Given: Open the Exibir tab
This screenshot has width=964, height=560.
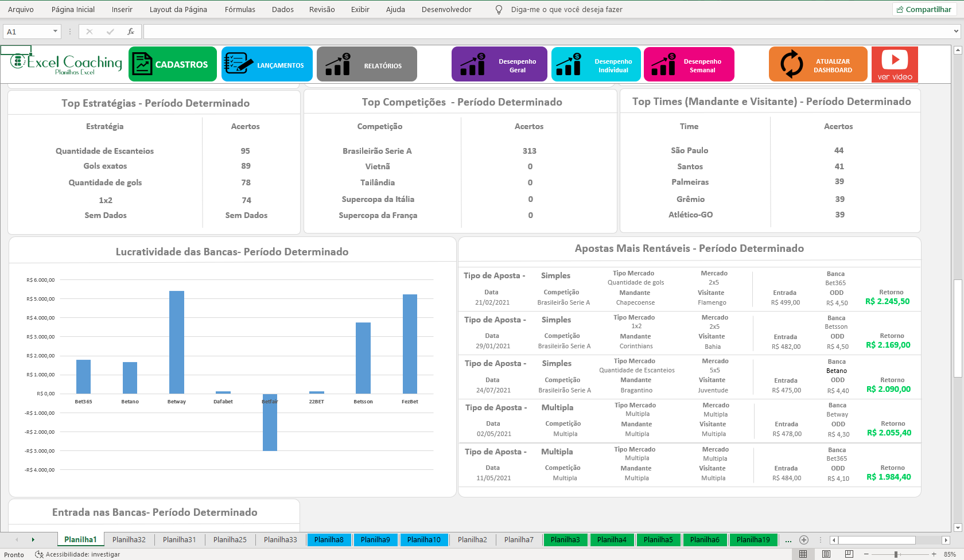Looking at the screenshot, I should point(360,9).
